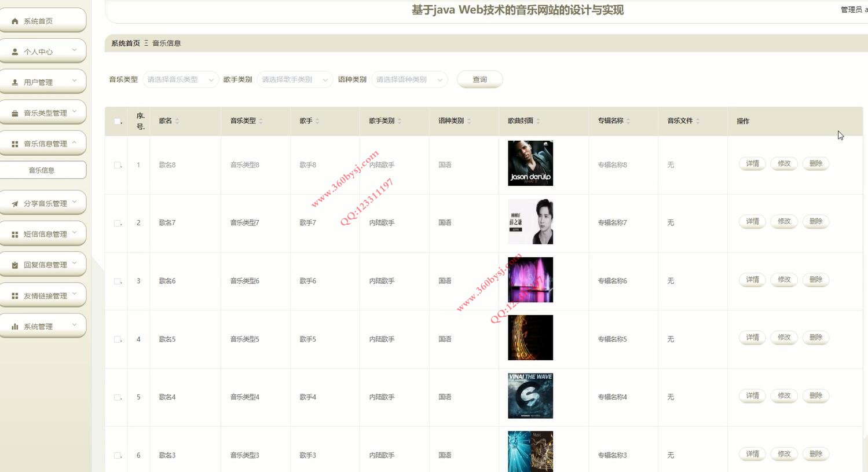Expand the 分享音乐管理 menu chevron

pos(74,203)
